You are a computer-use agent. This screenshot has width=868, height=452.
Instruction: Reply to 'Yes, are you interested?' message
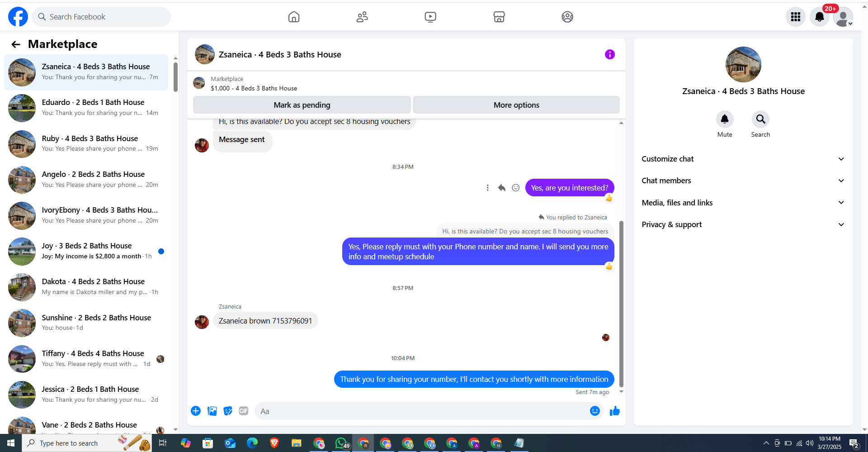501,188
